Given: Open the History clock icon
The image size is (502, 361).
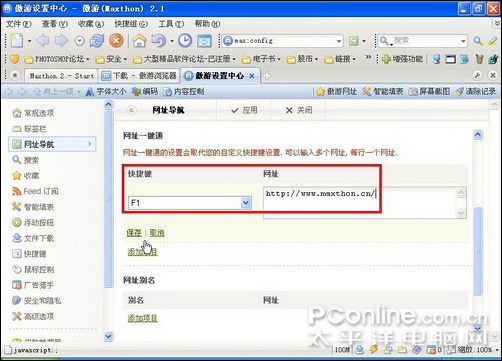Looking at the screenshot, I should [185, 41].
